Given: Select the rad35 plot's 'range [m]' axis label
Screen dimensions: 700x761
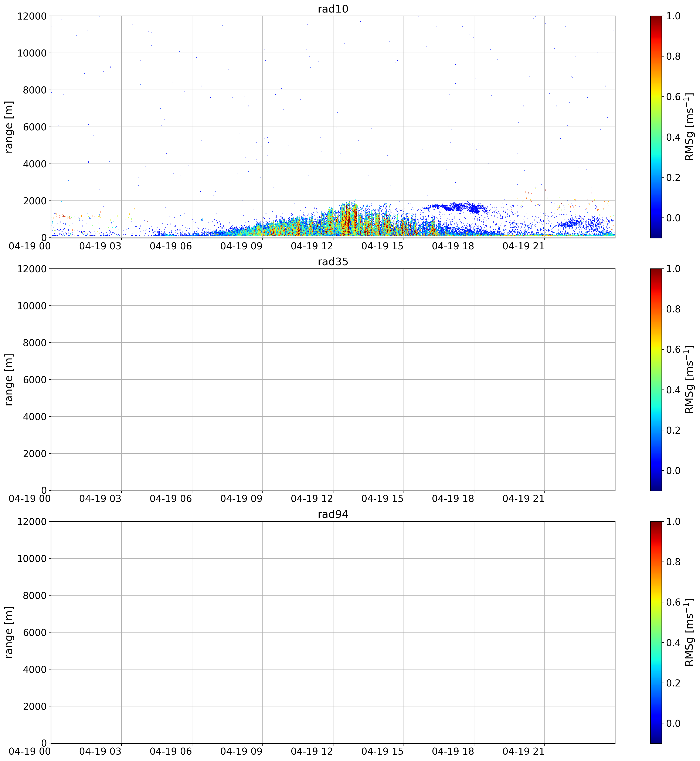Looking at the screenshot, I should tap(9, 380).
